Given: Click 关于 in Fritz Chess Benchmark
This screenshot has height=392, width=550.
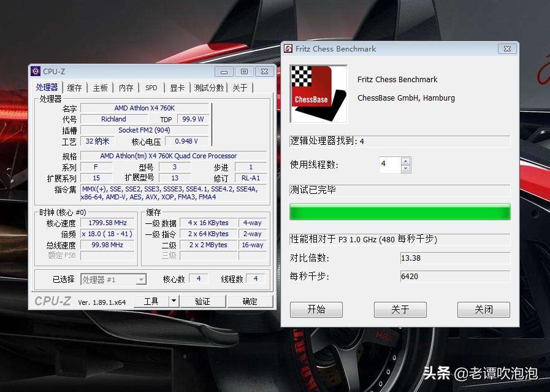Looking at the screenshot, I should 400,310.
